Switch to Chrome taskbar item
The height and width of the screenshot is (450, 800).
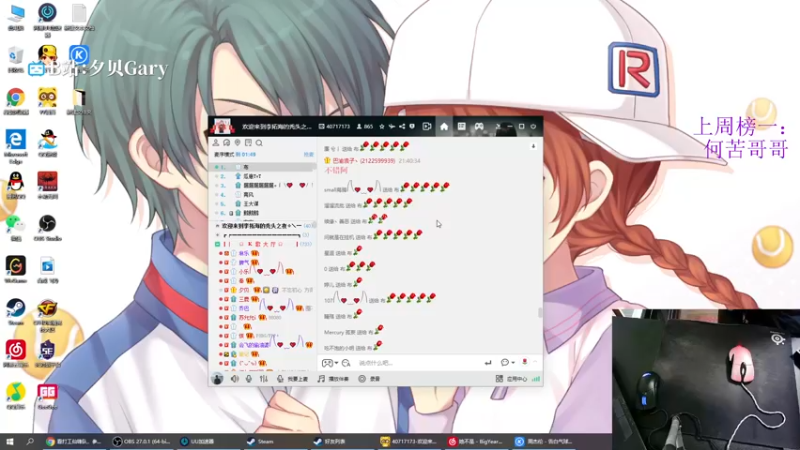74,442
